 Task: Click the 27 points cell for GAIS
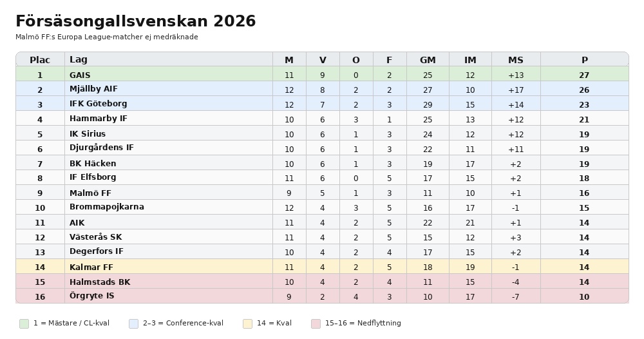(584, 75)
